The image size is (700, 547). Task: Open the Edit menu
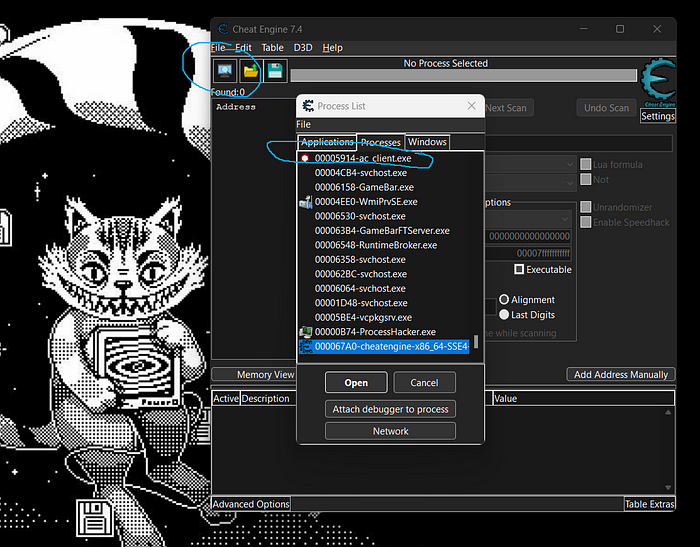243,47
